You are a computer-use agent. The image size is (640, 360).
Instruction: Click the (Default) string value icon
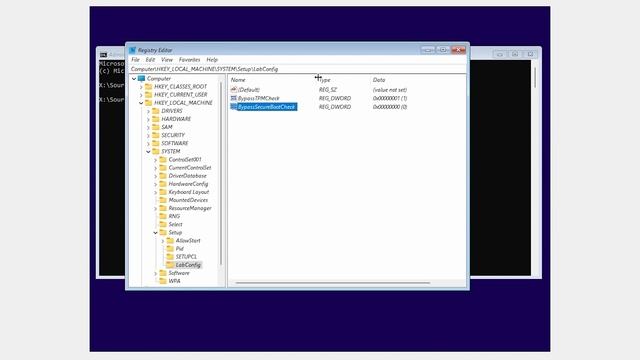click(233, 89)
